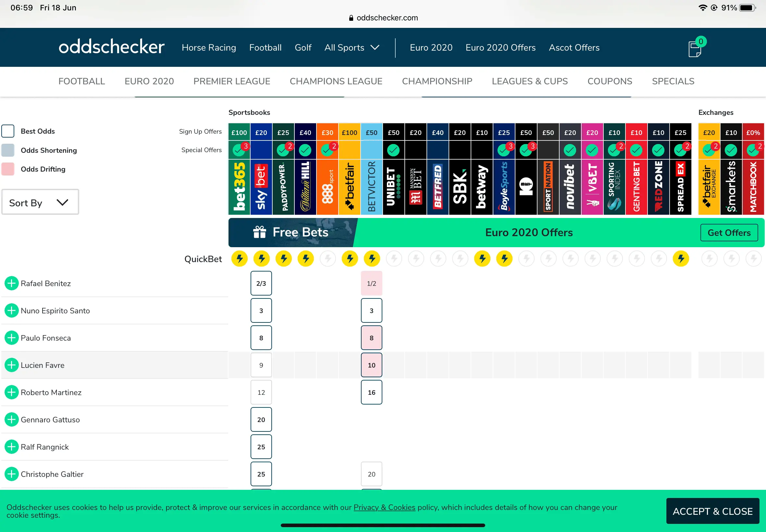The width and height of the screenshot is (766, 532).
Task: Toggle the Odds Shortening blue box
Action: pyautogui.click(x=8, y=150)
